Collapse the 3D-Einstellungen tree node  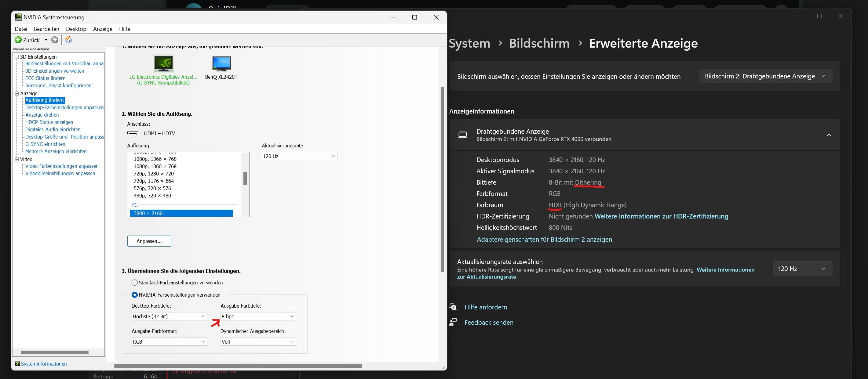(16, 57)
